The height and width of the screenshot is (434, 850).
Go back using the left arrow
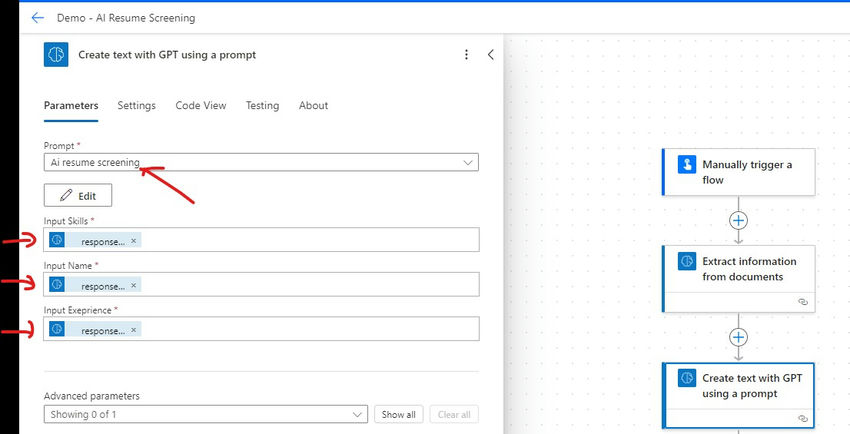(x=37, y=18)
